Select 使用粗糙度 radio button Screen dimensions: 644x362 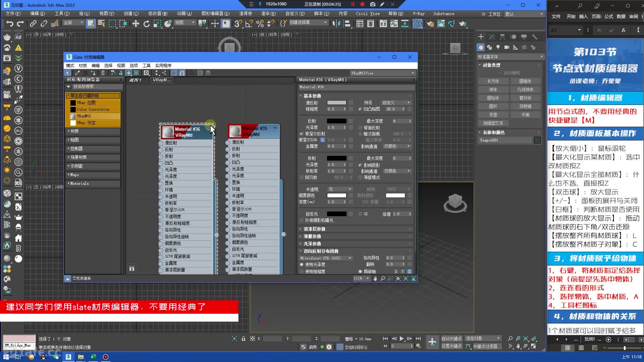click(x=301, y=271)
